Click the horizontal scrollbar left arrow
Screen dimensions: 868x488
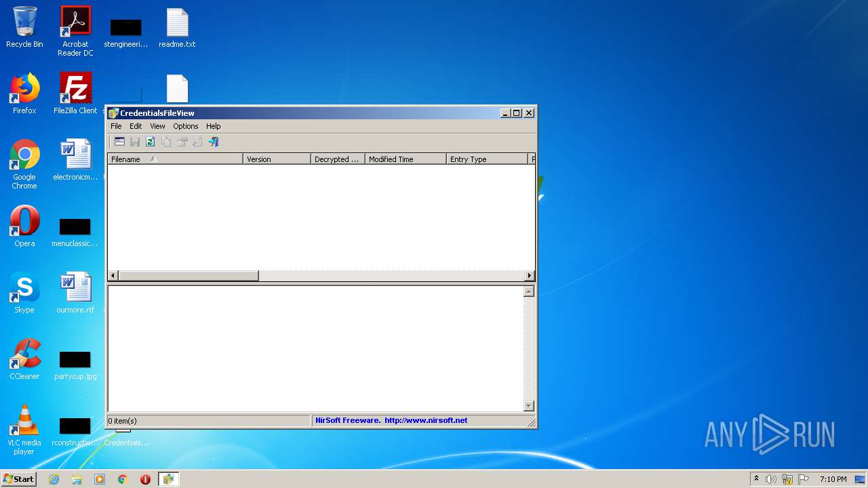pos(113,276)
